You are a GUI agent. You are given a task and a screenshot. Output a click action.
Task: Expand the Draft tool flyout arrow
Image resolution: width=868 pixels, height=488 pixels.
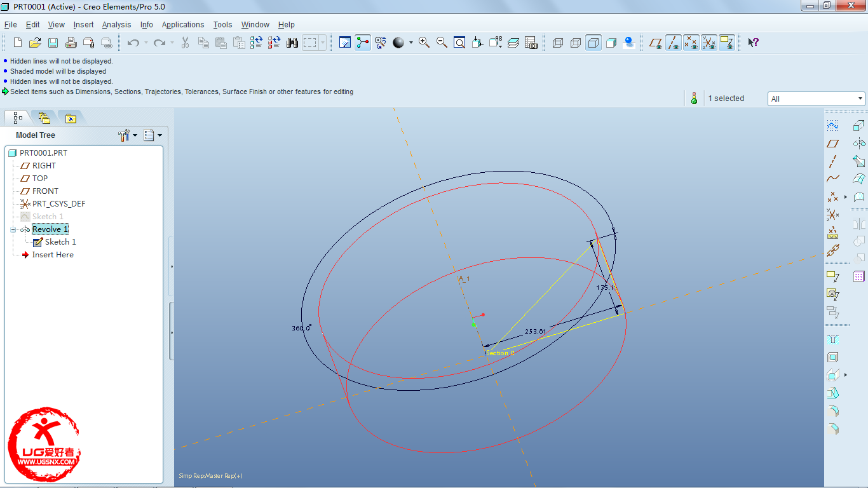(846, 375)
